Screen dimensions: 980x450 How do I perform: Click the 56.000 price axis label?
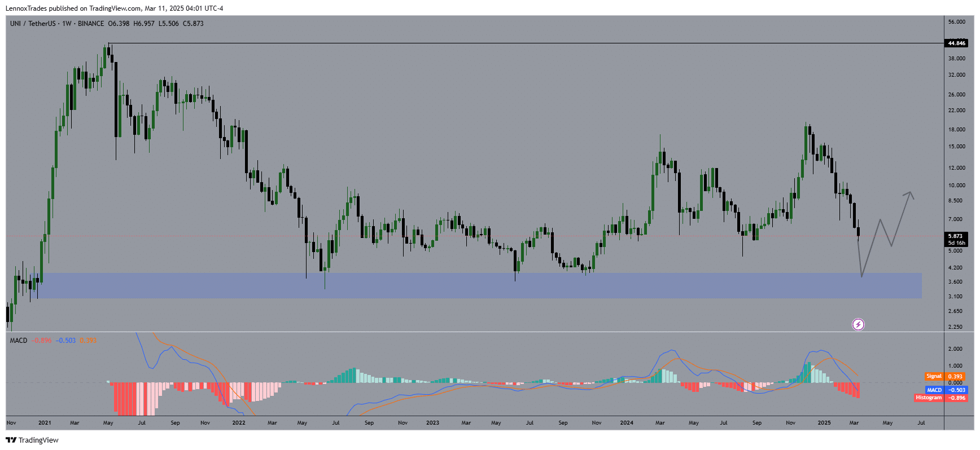click(957, 22)
